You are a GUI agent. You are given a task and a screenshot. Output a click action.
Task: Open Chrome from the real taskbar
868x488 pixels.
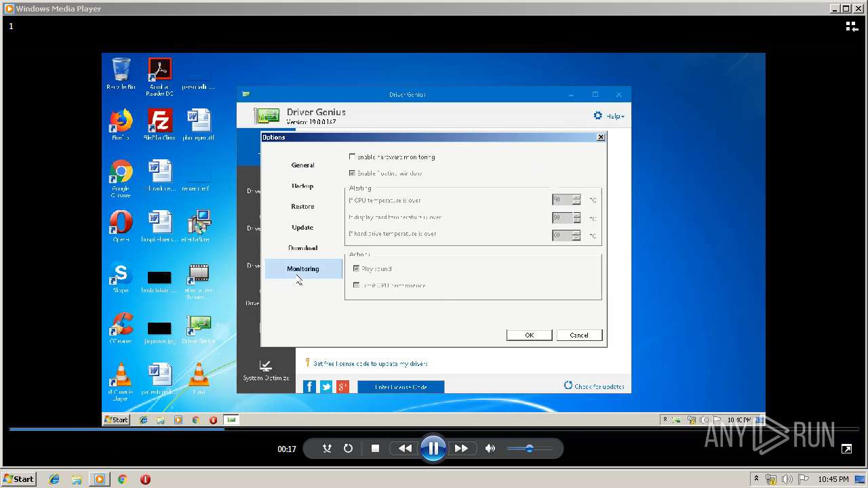click(122, 479)
